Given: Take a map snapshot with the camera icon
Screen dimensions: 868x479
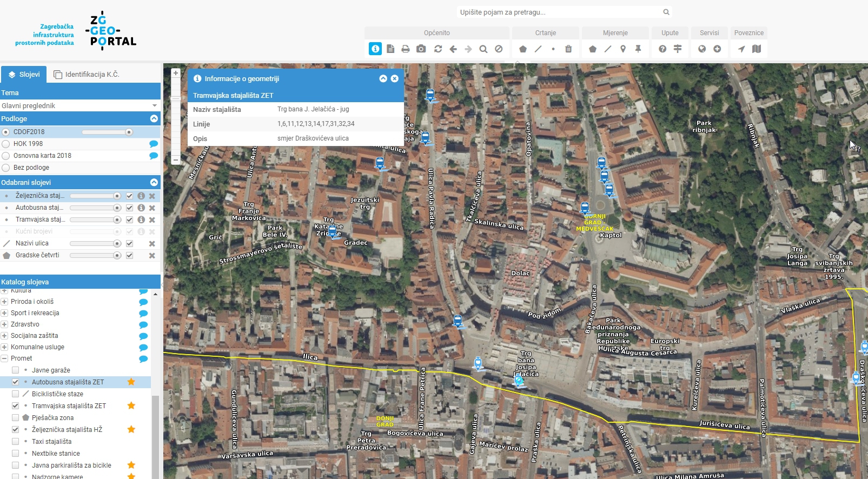Looking at the screenshot, I should tap(421, 49).
